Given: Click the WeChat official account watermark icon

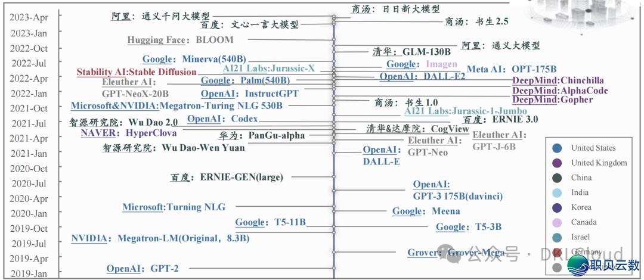Looking at the screenshot, I should coord(456,253).
